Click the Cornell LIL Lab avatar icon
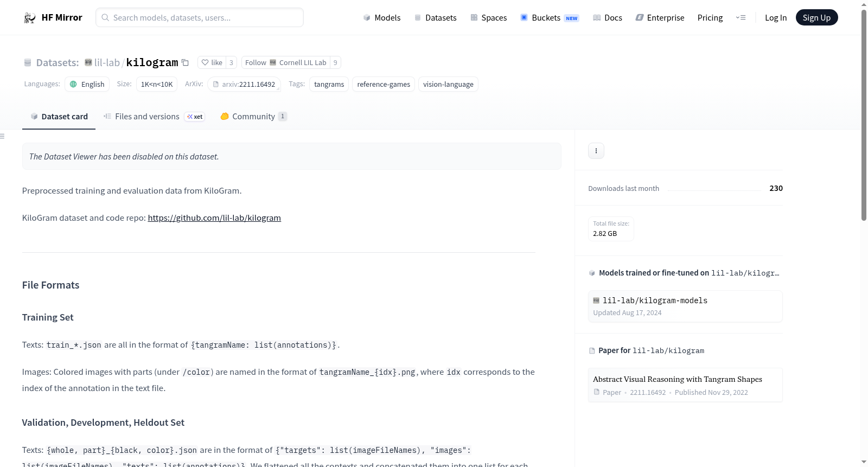Viewport: 868px width, 467px height. coord(273,62)
